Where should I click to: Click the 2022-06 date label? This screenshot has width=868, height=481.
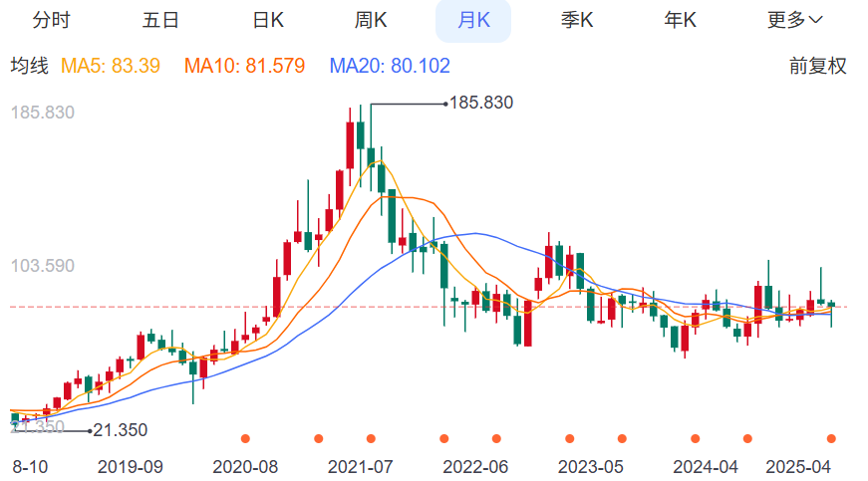(475, 467)
